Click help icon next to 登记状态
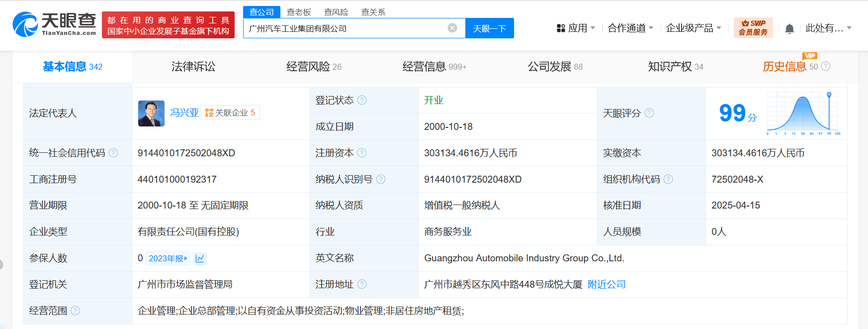 362,100
